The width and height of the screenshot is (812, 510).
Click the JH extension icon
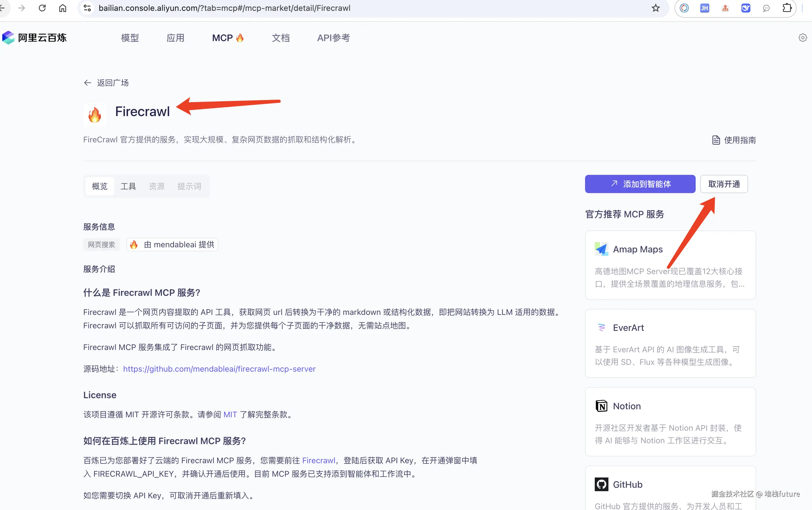705,8
